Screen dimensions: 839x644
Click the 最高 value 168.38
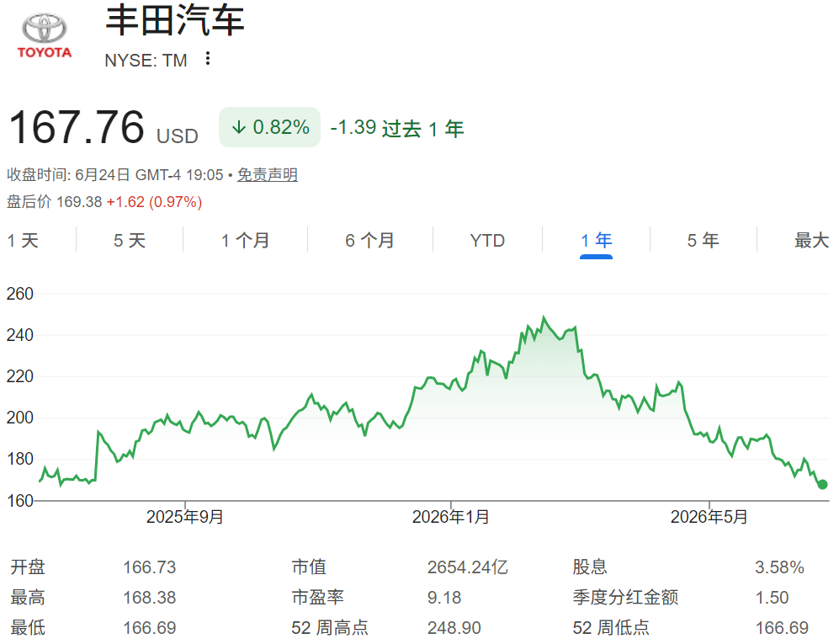[149, 598]
